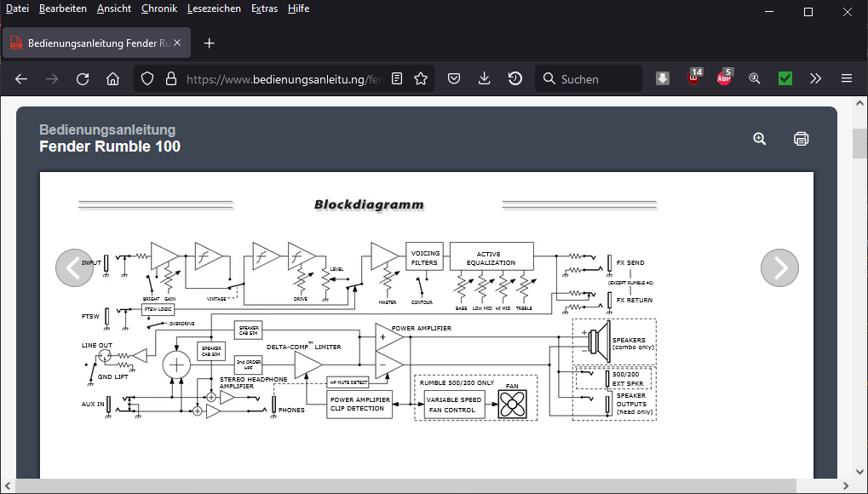Click the VOICING FILTERS block in diagram

tap(424, 256)
